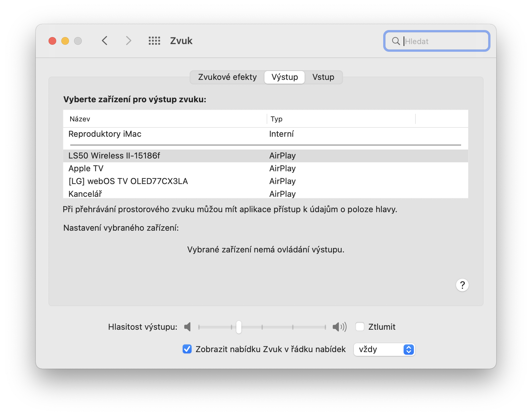The width and height of the screenshot is (532, 416).
Task: Open the 'vždy' dropdown menu
Action: pos(384,349)
